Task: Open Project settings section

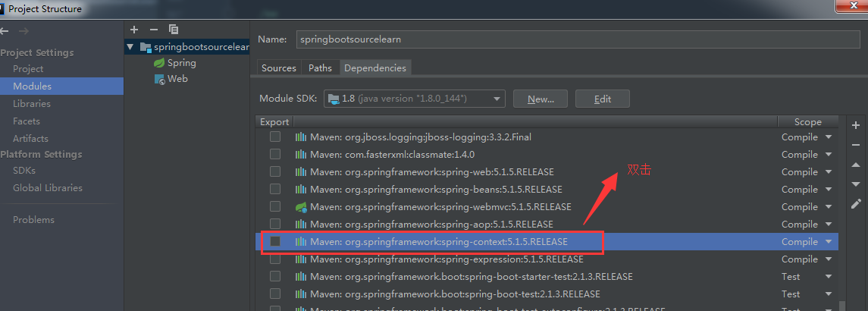Action: coord(28,69)
